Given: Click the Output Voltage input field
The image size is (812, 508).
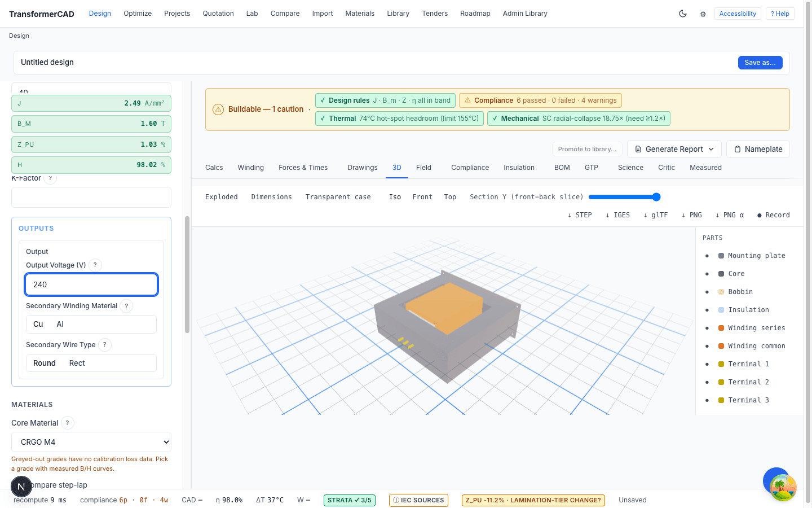Looking at the screenshot, I should click(91, 284).
